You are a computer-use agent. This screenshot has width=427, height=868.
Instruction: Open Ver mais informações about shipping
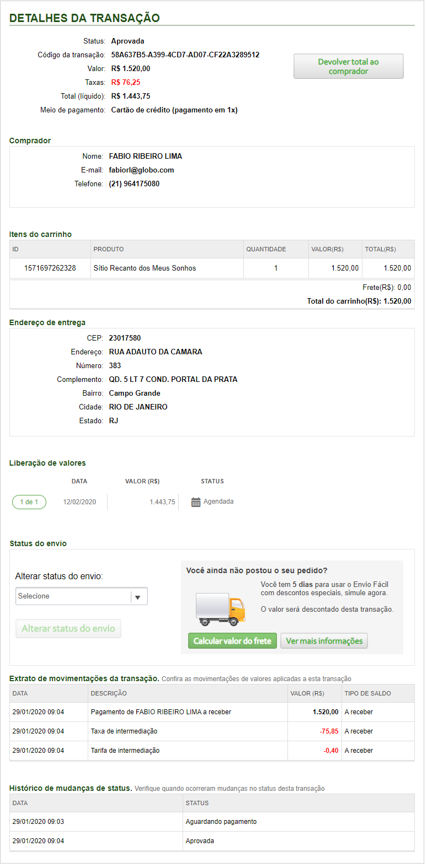[324, 641]
